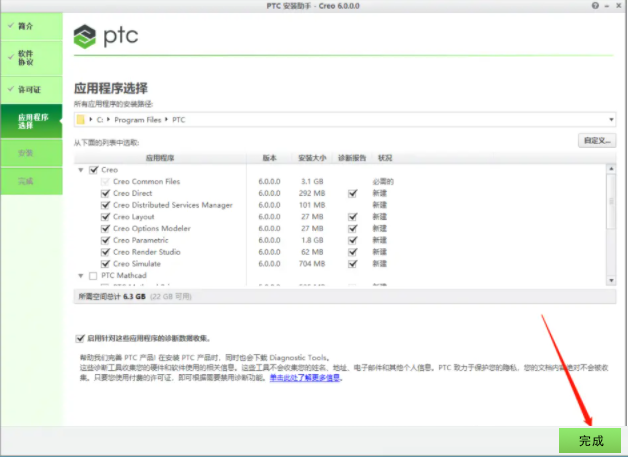Select the 应用程序选择 step
Viewport: 628px width, 459px height.
(x=32, y=121)
